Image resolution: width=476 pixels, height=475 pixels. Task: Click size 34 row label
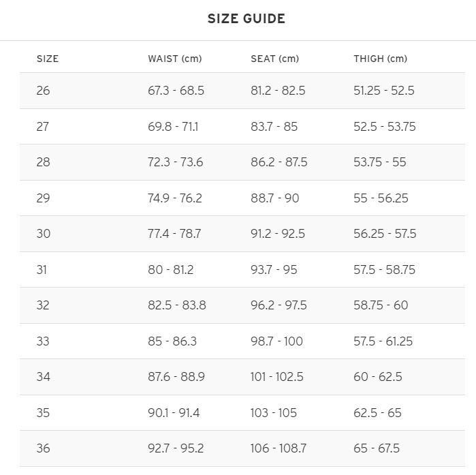44,377
